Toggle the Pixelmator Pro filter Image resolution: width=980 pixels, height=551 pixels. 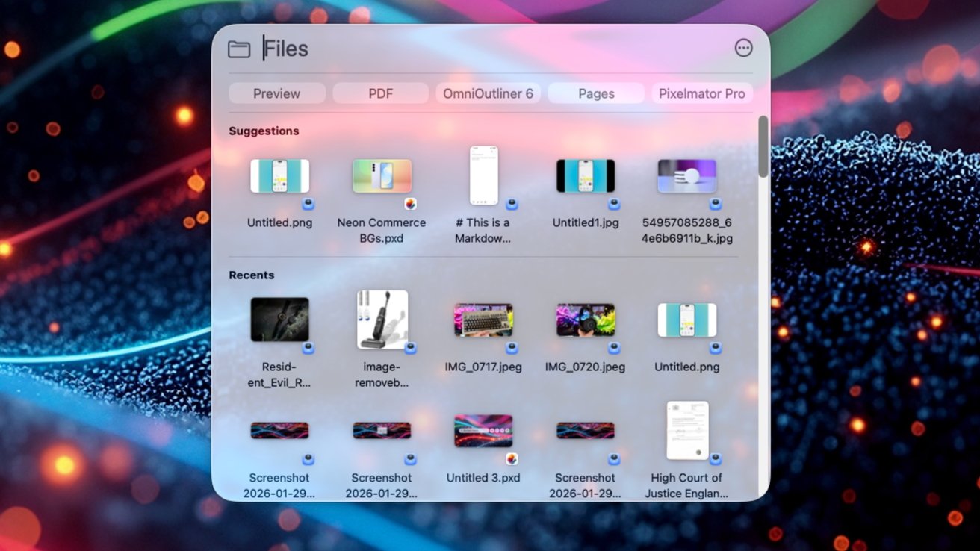[x=701, y=93]
